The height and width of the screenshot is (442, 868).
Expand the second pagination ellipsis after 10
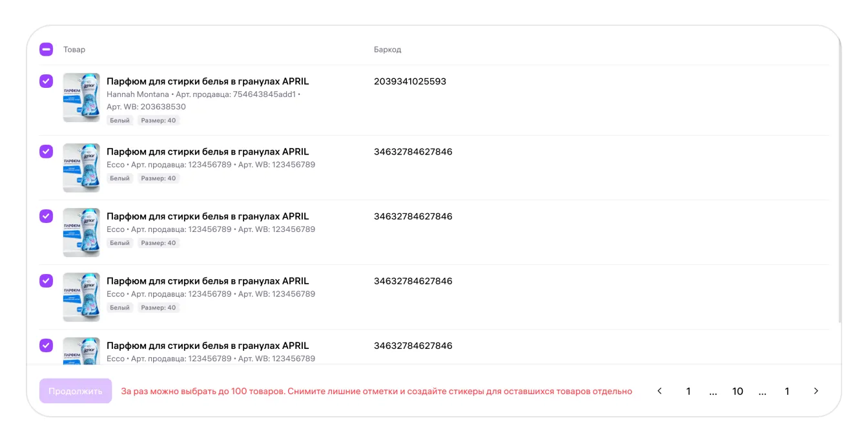coord(762,391)
